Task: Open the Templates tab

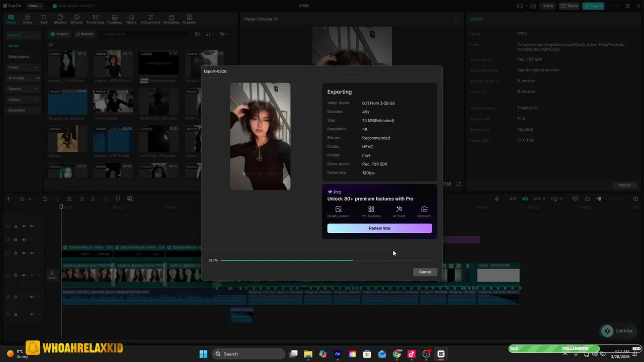Action: pos(171,19)
